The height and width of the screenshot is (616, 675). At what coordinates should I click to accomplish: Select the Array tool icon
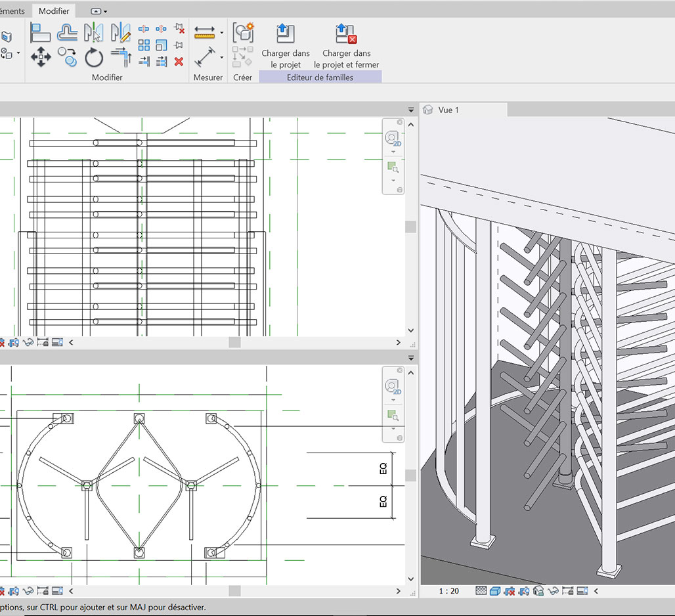pyautogui.click(x=144, y=45)
